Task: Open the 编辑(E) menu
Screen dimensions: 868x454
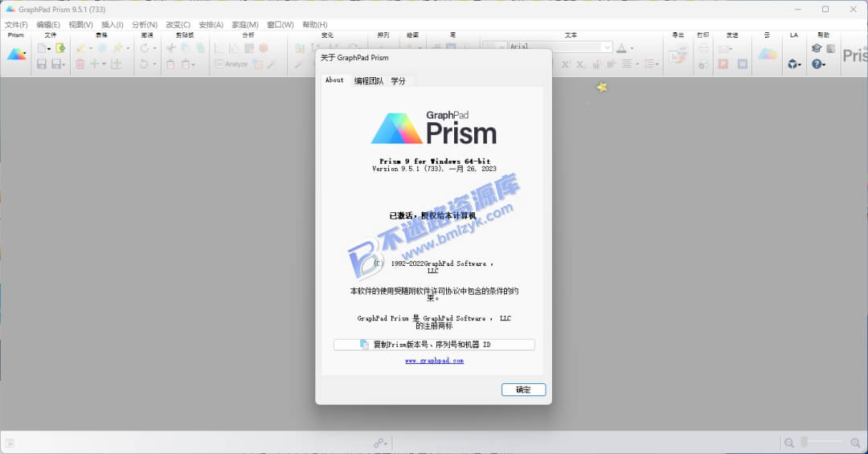Action: [48, 24]
